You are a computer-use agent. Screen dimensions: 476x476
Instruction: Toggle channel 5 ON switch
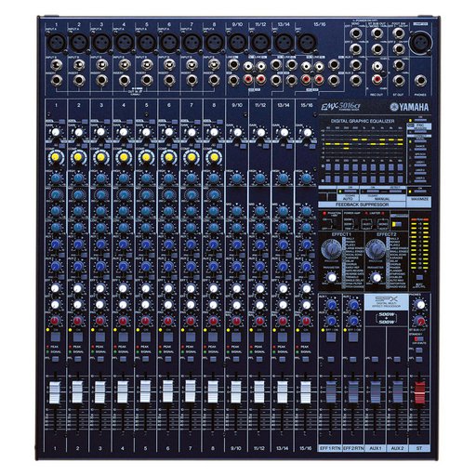[x=146, y=337]
